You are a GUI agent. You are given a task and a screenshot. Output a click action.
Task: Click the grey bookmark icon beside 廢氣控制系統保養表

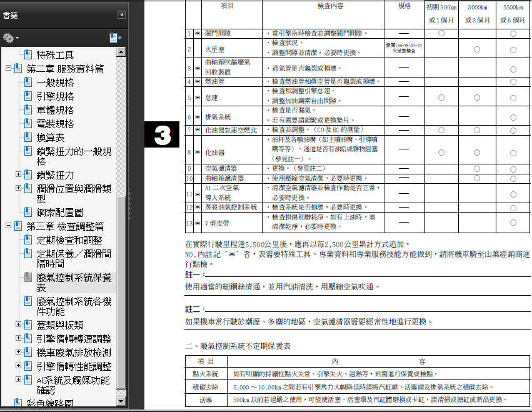point(29,277)
